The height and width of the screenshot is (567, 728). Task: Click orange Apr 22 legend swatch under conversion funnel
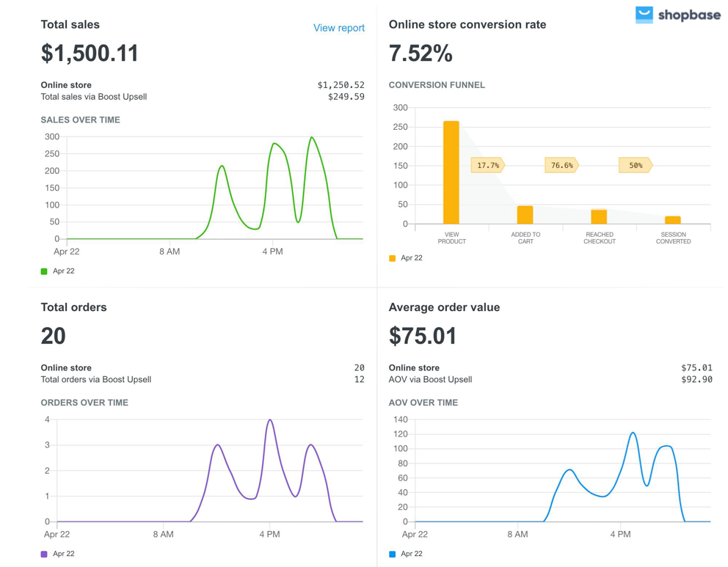[393, 258]
